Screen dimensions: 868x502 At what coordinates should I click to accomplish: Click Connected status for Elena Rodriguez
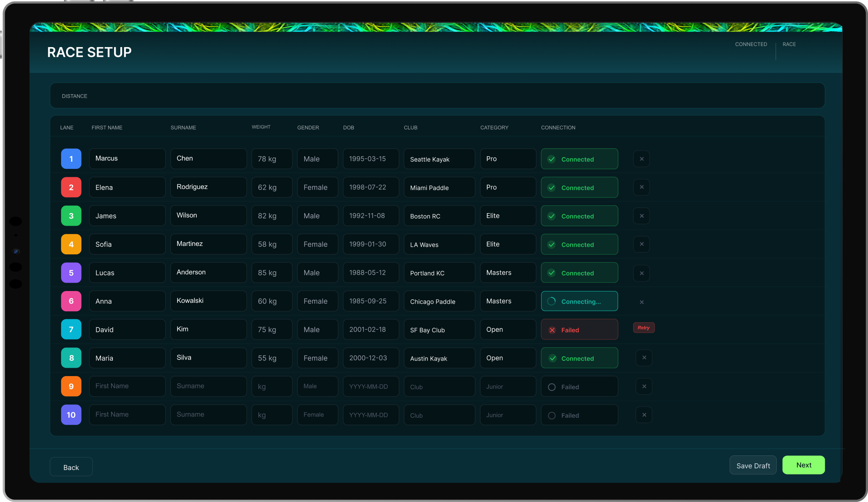(579, 187)
